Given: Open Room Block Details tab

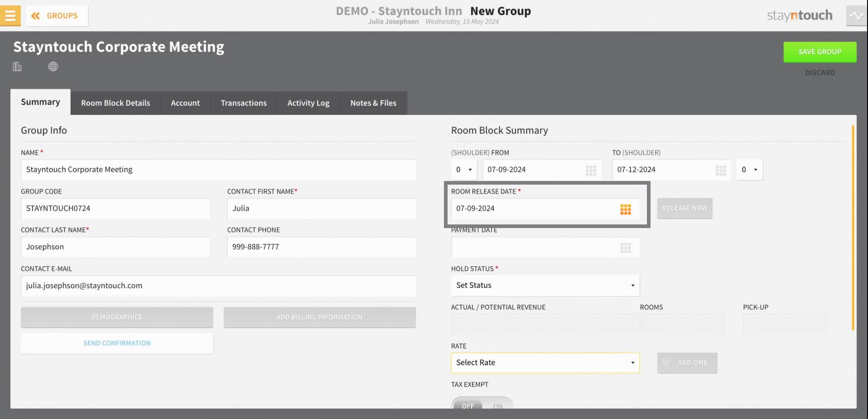Looking at the screenshot, I should 115,103.
